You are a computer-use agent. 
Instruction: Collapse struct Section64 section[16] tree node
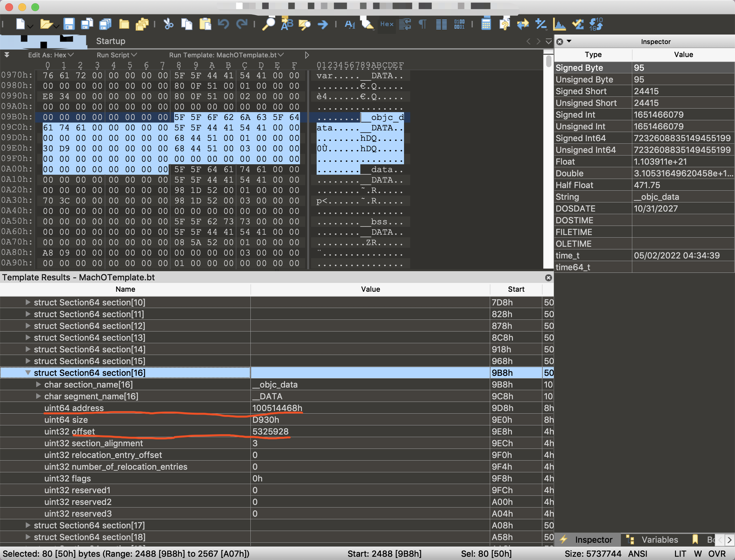pyautogui.click(x=28, y=373)
